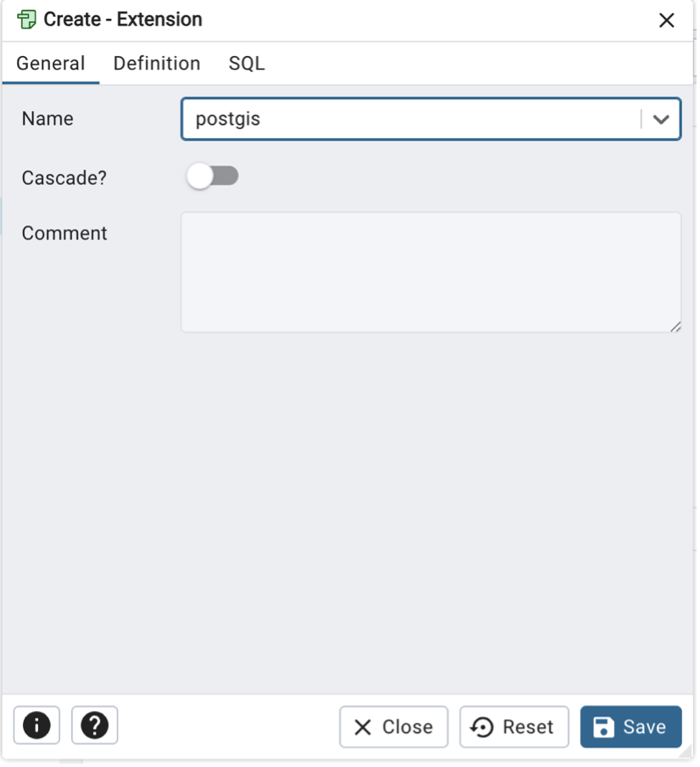
Task: Select the General tab
Action: click(x=51, y=64)
